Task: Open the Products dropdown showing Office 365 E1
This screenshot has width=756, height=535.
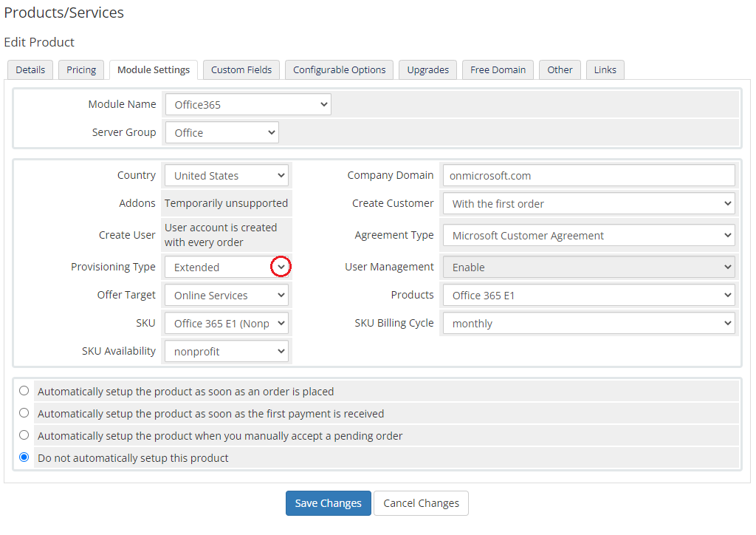Action: pyautogui.click(x=588, y=296)
